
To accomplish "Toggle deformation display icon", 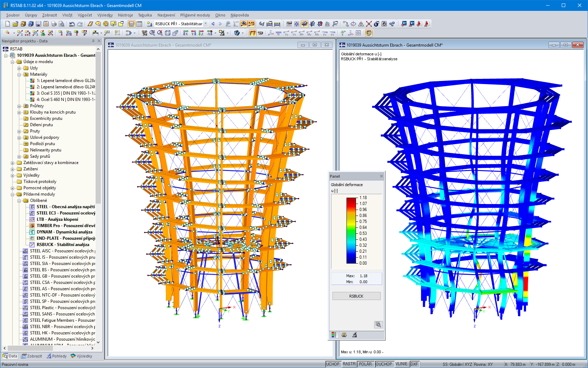I will coord(252,33).
